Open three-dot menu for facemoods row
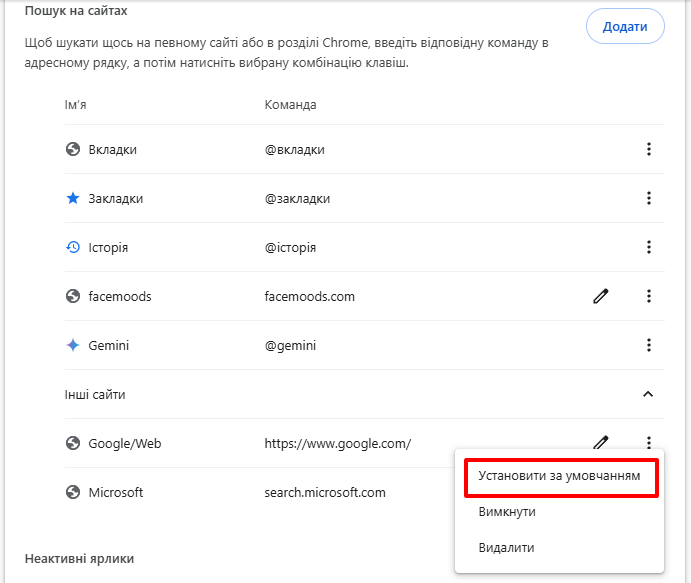This screenshot has height=583, width=691. (648, 296)
